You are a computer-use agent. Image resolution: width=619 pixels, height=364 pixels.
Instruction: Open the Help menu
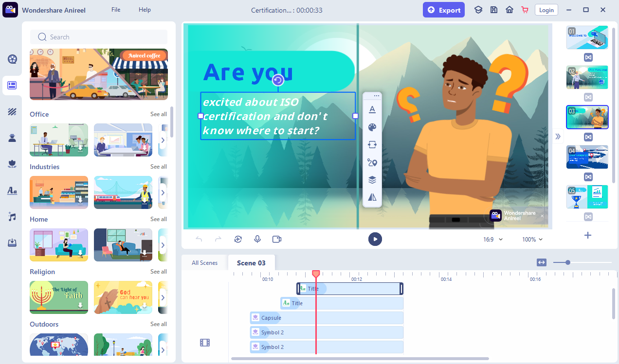pos(145,10)
